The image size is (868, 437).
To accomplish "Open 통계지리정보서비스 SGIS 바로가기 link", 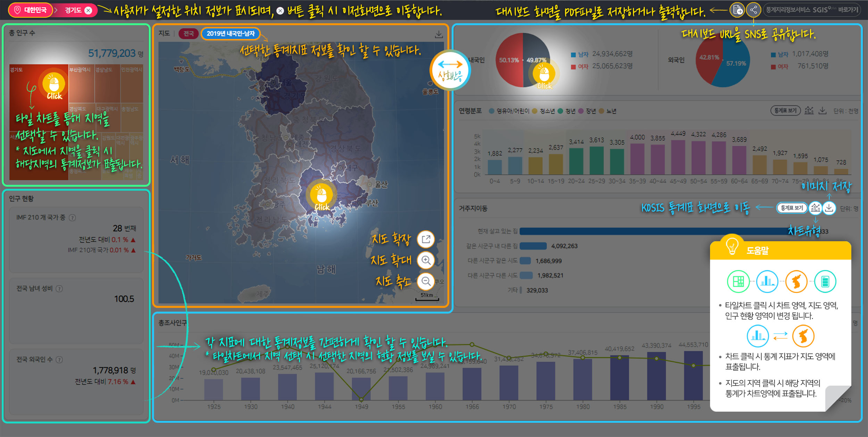I will tap(812, 10).
